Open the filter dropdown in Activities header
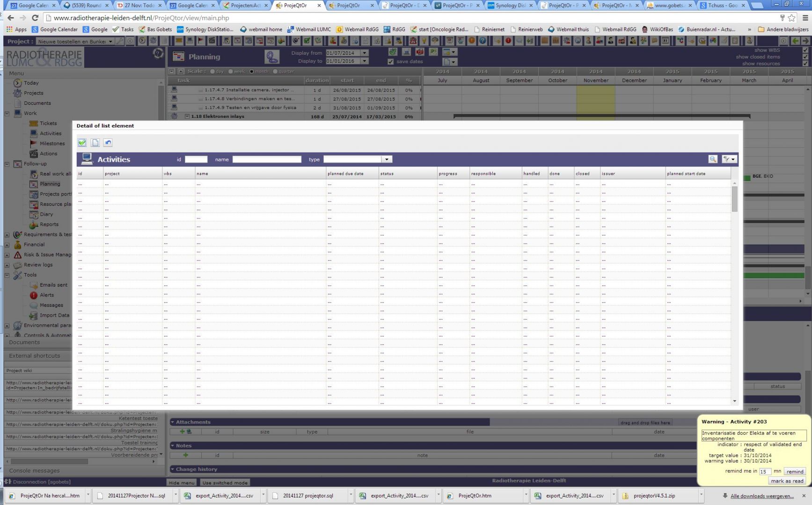 coord(729,159)
